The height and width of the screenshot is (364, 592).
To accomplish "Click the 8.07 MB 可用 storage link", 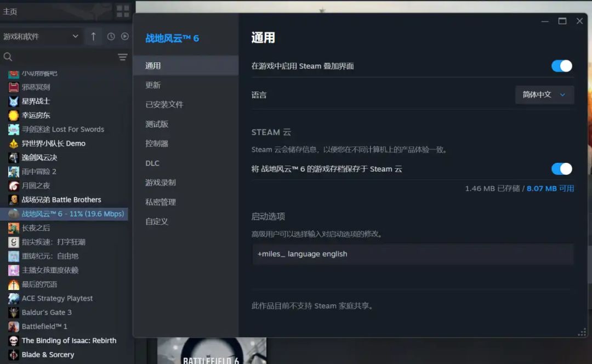I will click(x=550, y=189).
